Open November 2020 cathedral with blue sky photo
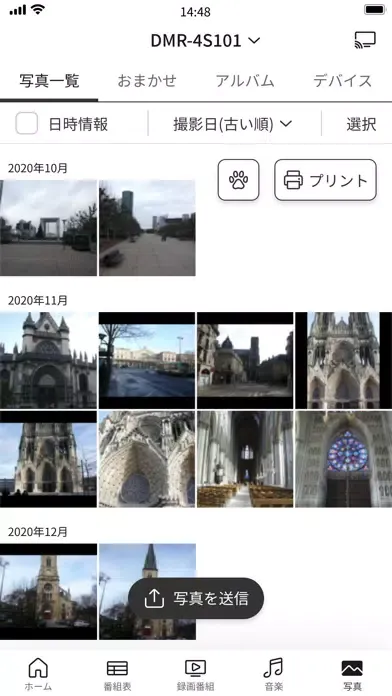 [x=48, y=459]
